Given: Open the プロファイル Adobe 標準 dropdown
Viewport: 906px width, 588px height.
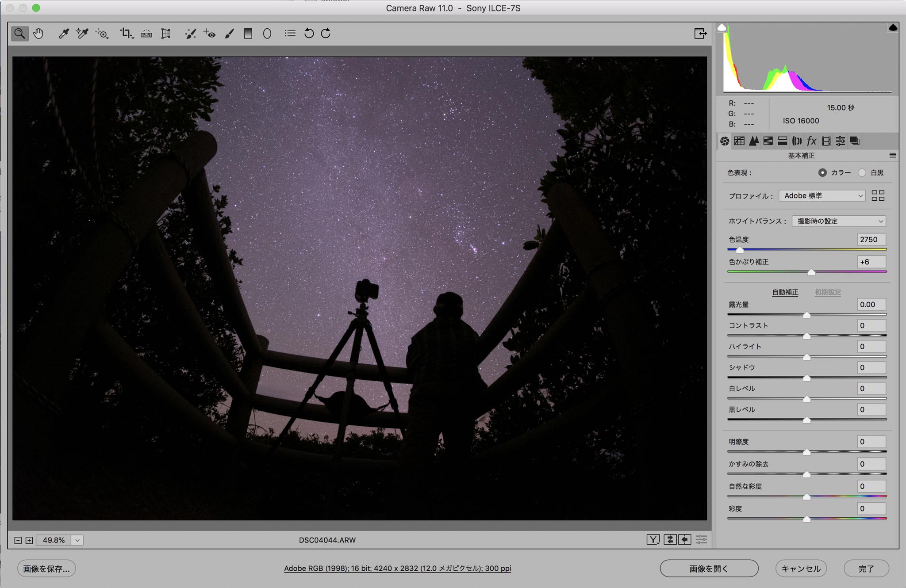Looking at the screenshot, I should (x=822, y=195).
